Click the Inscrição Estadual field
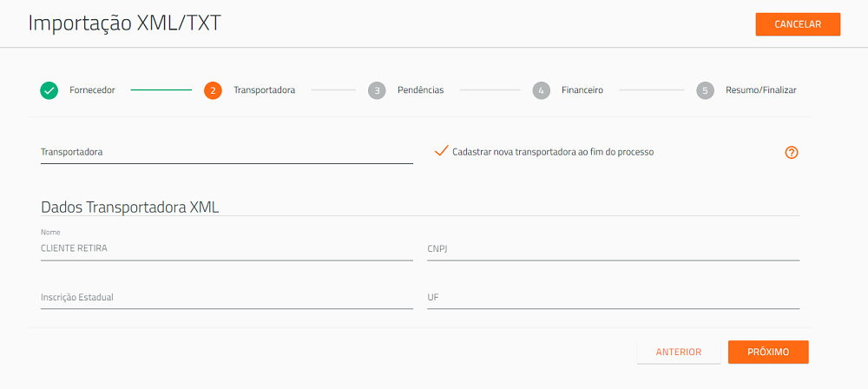 [227, 298]
